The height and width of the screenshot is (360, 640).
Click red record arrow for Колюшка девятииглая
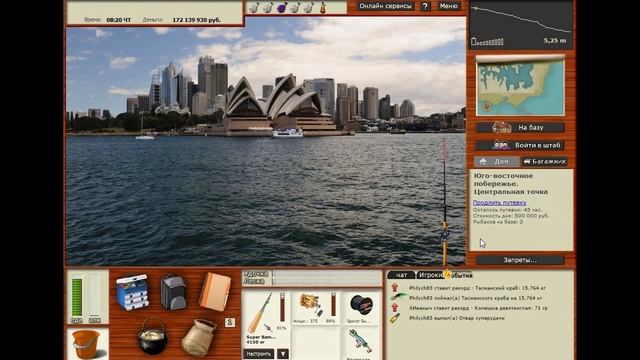pos(395,307)
